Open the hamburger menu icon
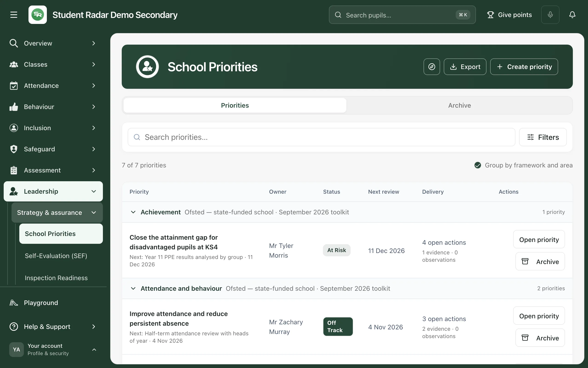Viewport: 588px width, 368px height. point(14,15)
